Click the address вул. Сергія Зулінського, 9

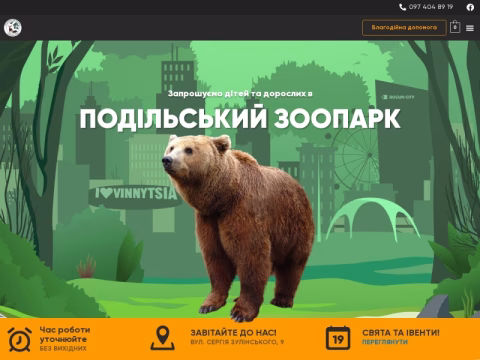(x=237, y=342)
